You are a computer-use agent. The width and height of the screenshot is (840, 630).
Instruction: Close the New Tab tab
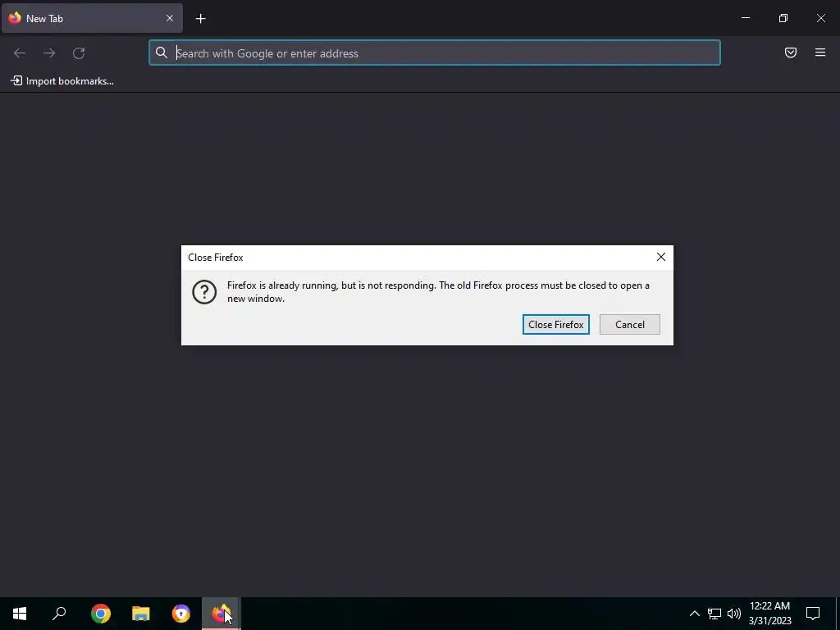pyautogui.click(x=169, y=18)
